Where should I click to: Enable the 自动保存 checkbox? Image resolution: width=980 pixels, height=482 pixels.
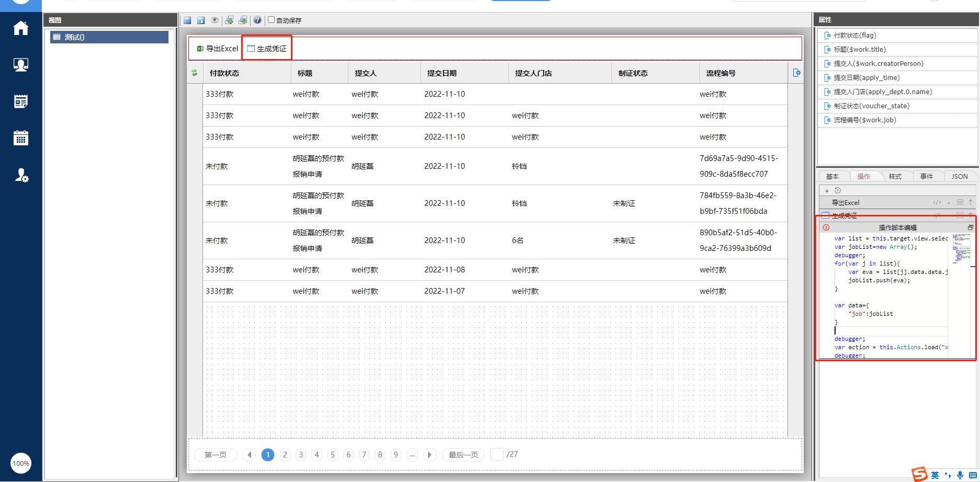[x=271, y=20]
